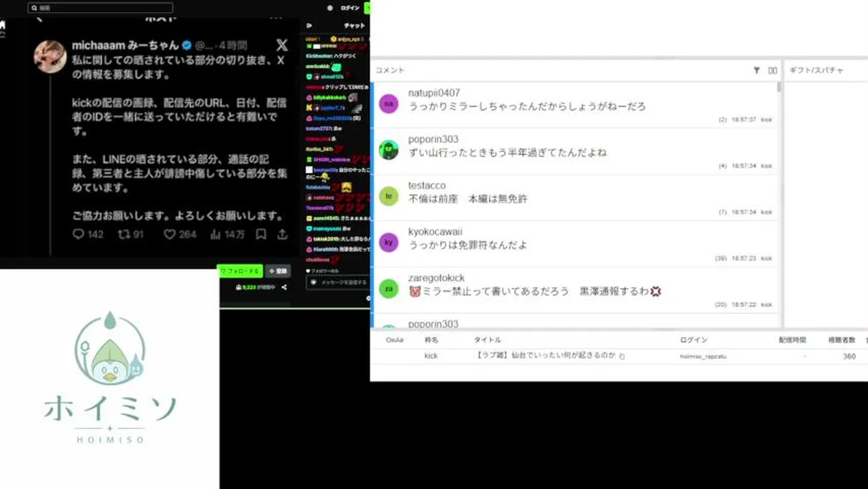Click the ログイン link in Kick header
868x489 pixels.
[350, 8]
